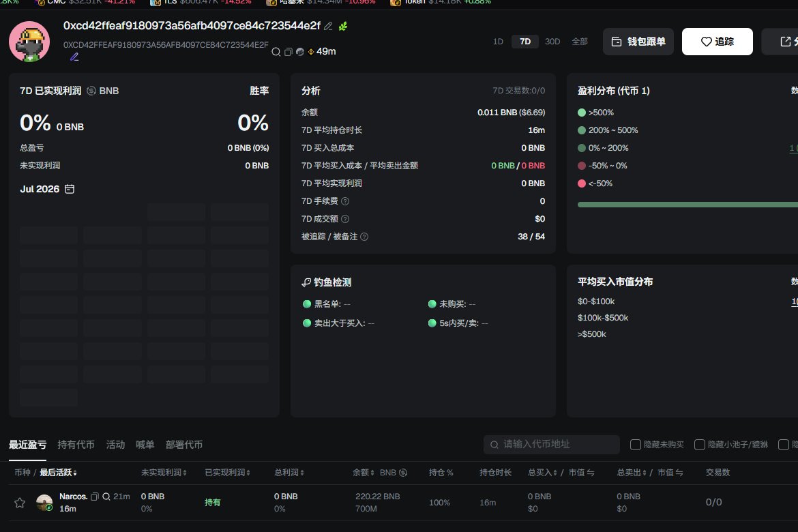Viewport: 798px width, 532px height.
Task: Toggle currency icon next to 7D 已实现利润
Action: pyautogui.click(x=91, y=91)
